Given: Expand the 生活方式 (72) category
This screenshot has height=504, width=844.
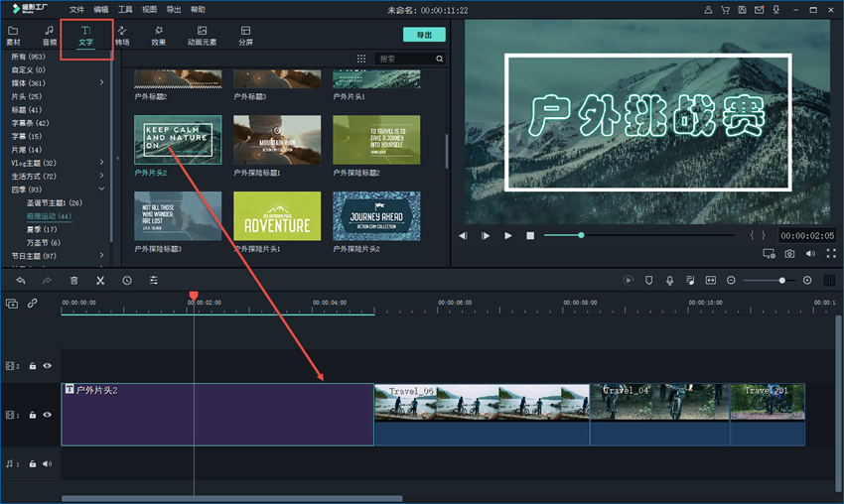Looking at the screenshot, I should [x=101, y=176].
